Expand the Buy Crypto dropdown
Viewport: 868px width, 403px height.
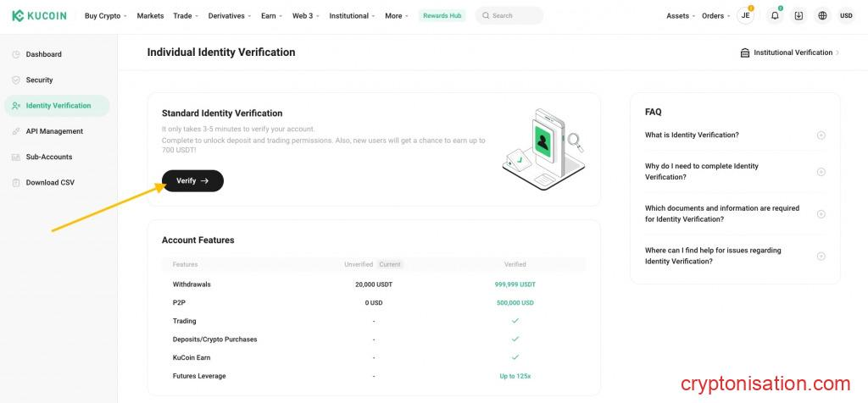105,15
